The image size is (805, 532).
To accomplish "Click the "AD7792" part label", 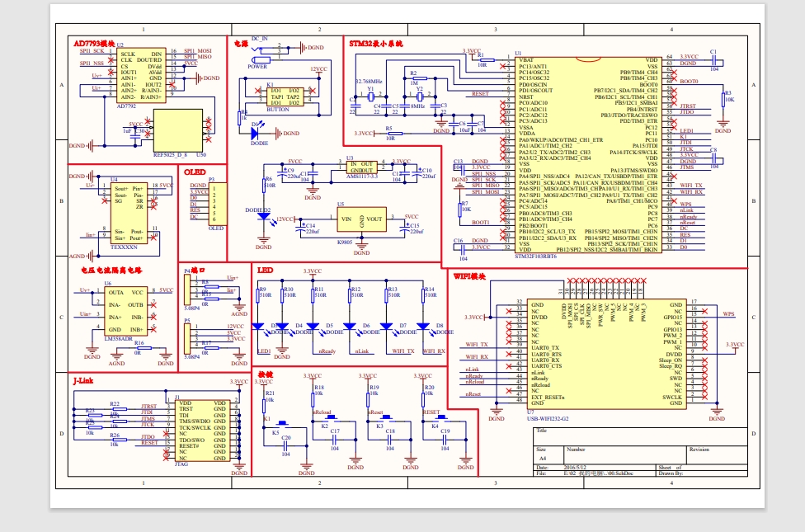I will tap(126, 106).
